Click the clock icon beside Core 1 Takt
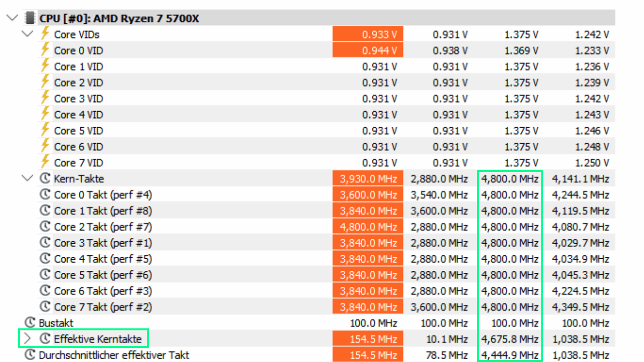This screenshot has width=644, height=362. (45, 210)
